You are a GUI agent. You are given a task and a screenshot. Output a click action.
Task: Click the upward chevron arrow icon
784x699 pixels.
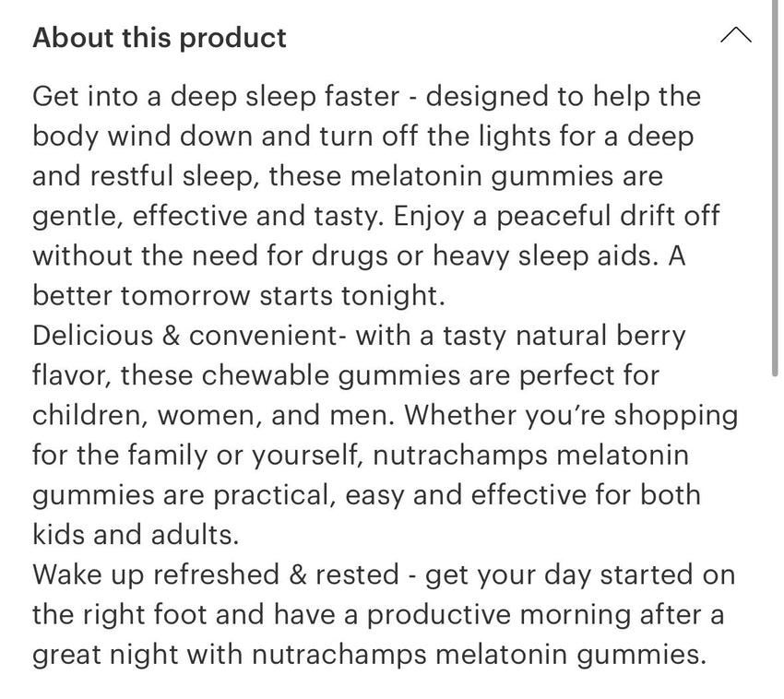point(735,37)
